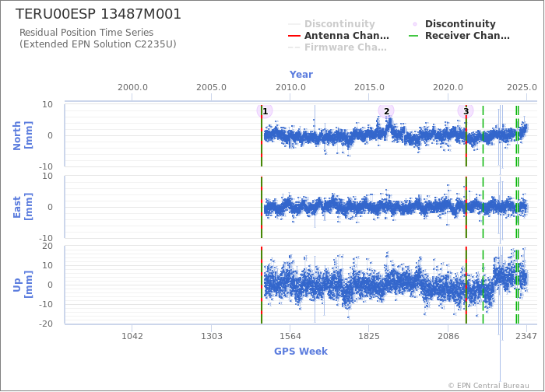Click the 2020.0 year tick label

point(448,87)
